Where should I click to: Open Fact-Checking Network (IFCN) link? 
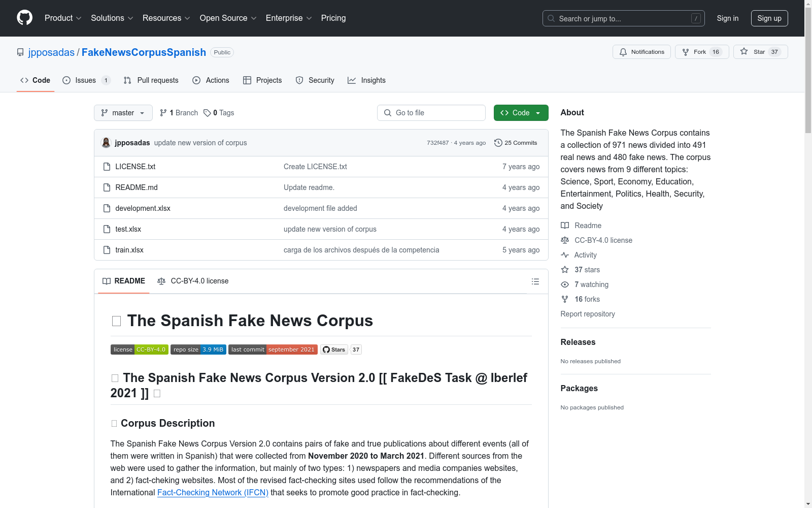[x=213, y=492]
